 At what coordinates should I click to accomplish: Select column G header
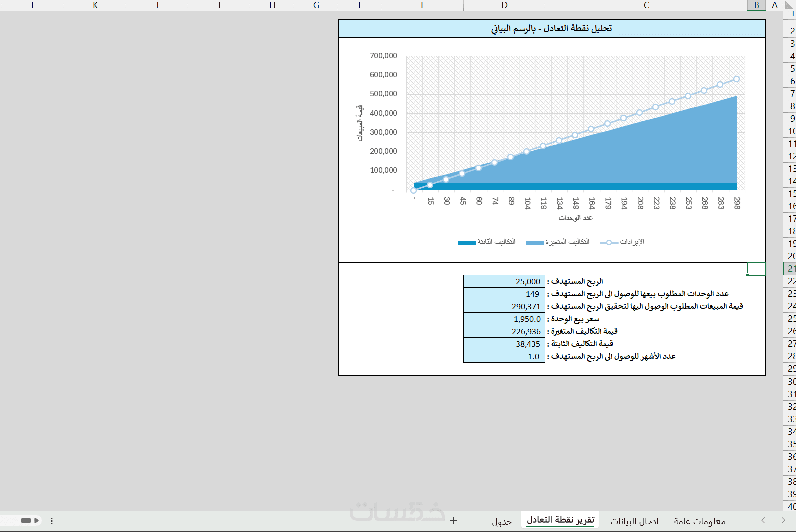point(316,5)
